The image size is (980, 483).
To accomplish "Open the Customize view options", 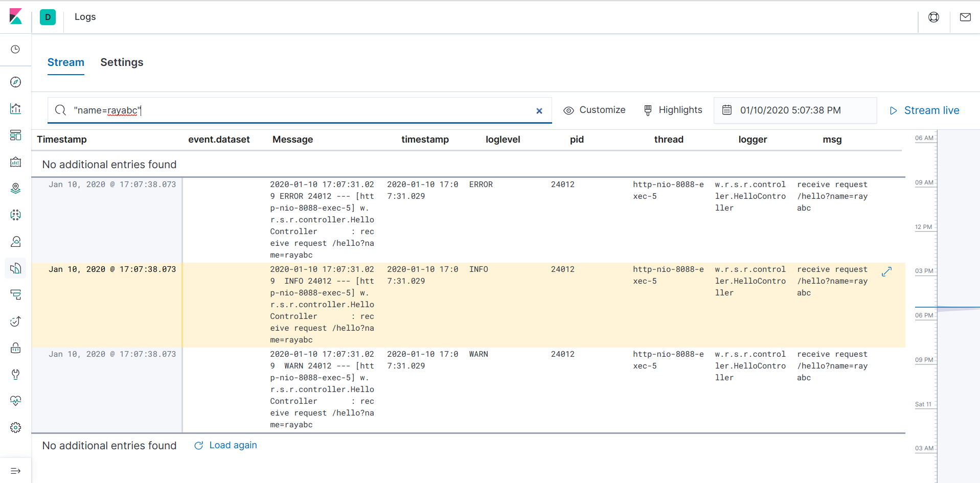I will click(595, 110).
